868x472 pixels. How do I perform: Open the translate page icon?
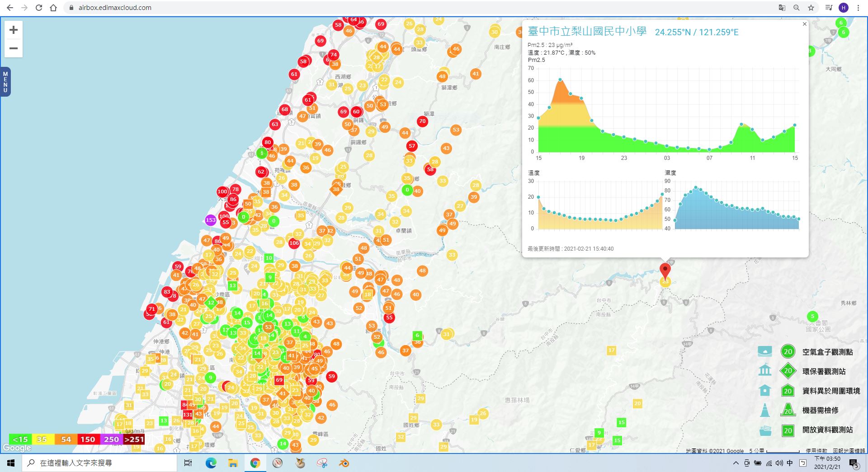coord(782,8)
